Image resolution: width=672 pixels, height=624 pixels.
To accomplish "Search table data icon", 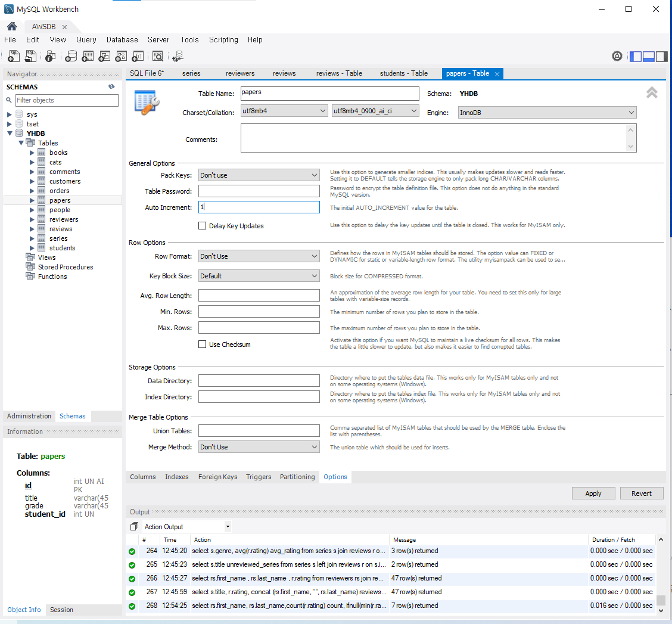I will tap(158, 56).
